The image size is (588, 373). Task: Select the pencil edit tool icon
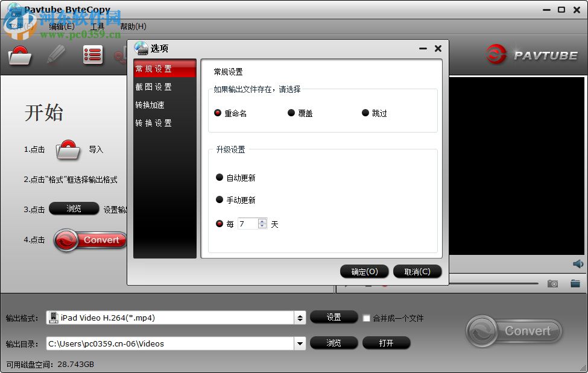[x=56, y=54]
